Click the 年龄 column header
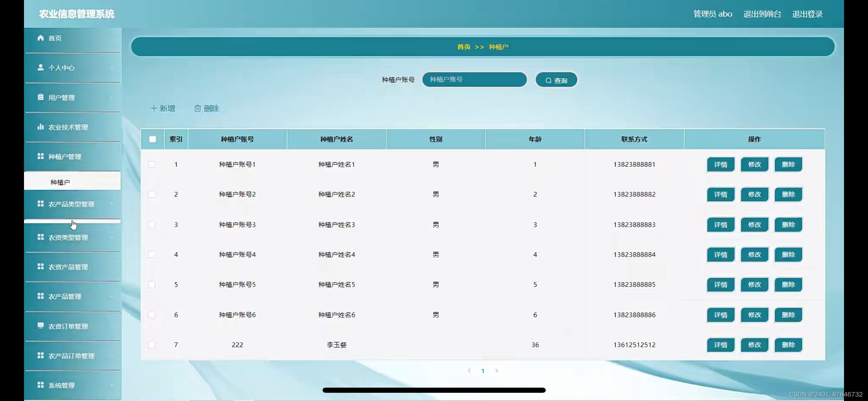Image resolution: width=868 pixels, height=401 pixels. 535,139
